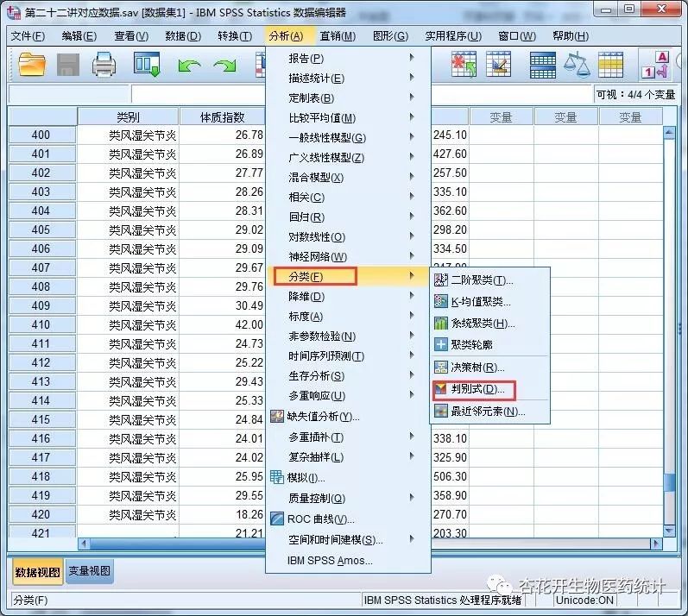Screen dimensions: 688x616
Task: Click the Two-Step Cluster menu icon
Action: pyautogui.click(x=441, y=280)
